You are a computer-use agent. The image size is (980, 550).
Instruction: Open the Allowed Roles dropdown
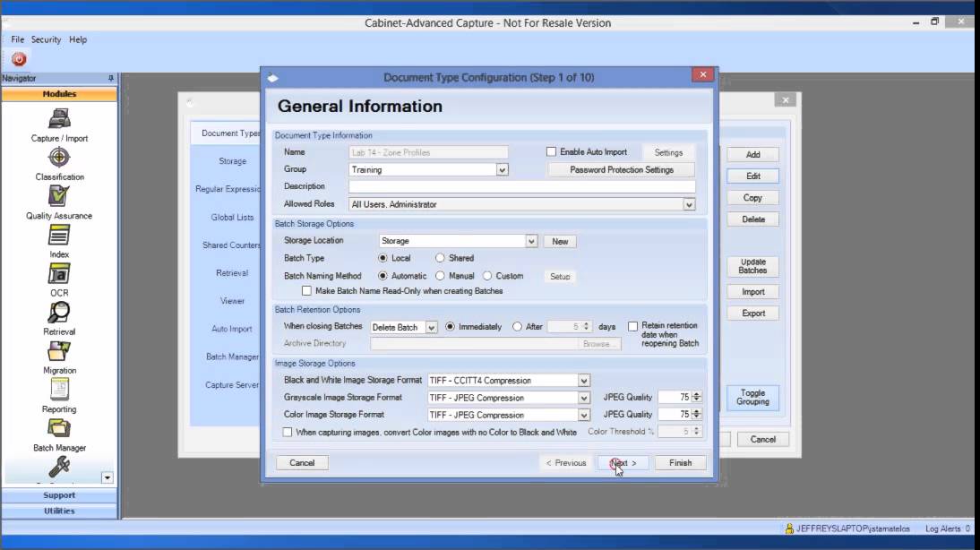click(689, 204)
